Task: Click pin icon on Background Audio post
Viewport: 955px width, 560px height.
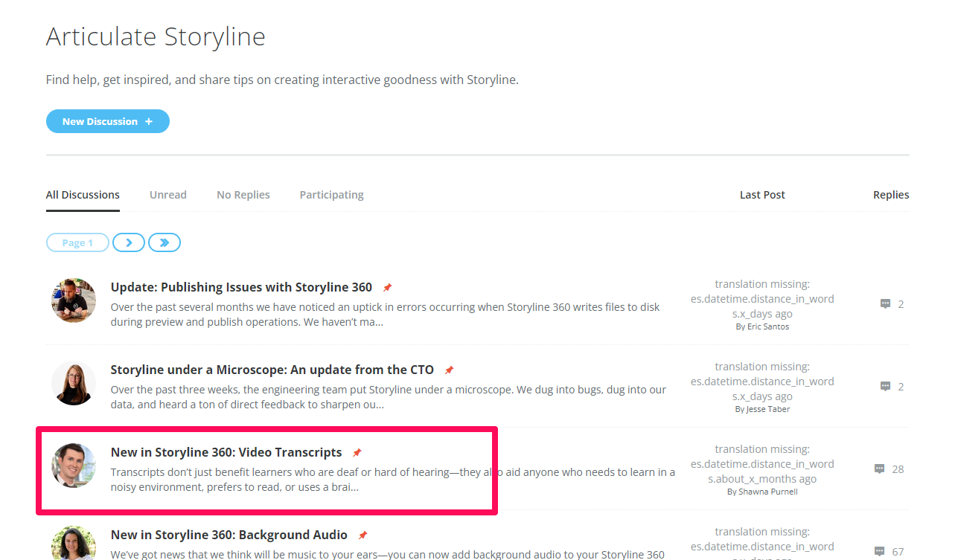Action: tap(362, 535)
